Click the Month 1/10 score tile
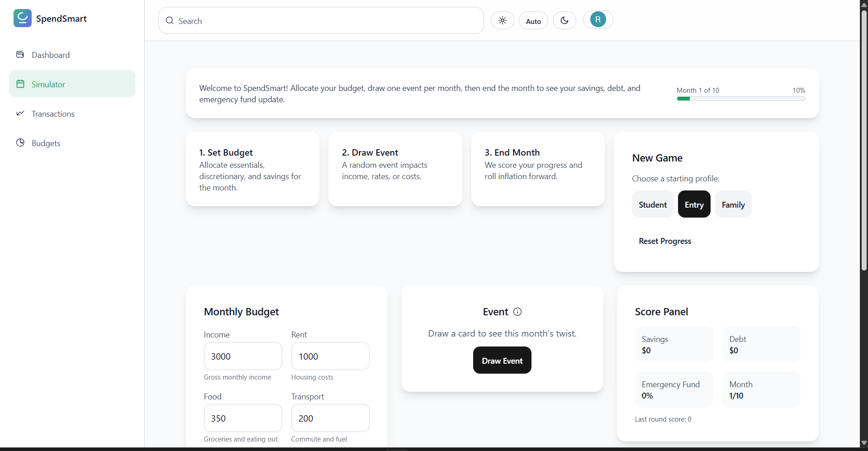Screen dimensions: 868x451 (x=762, y=389)
